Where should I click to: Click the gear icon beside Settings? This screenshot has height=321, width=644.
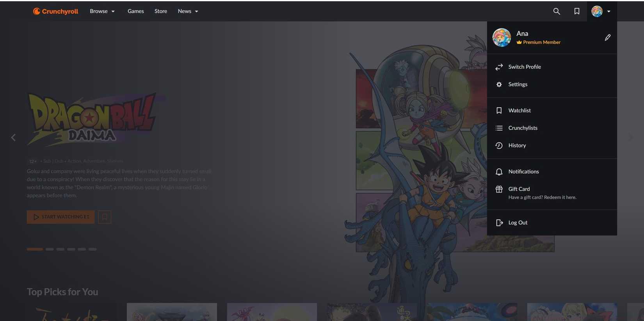point(499,84)
